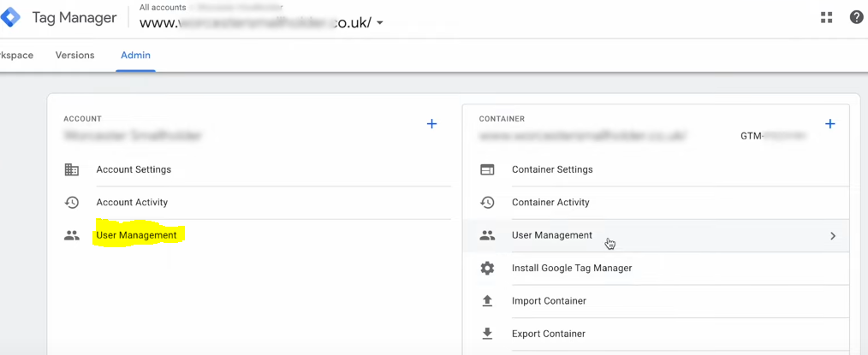Click the ACCOUNT section heading
868x355 pixels.
pos(82,119)
